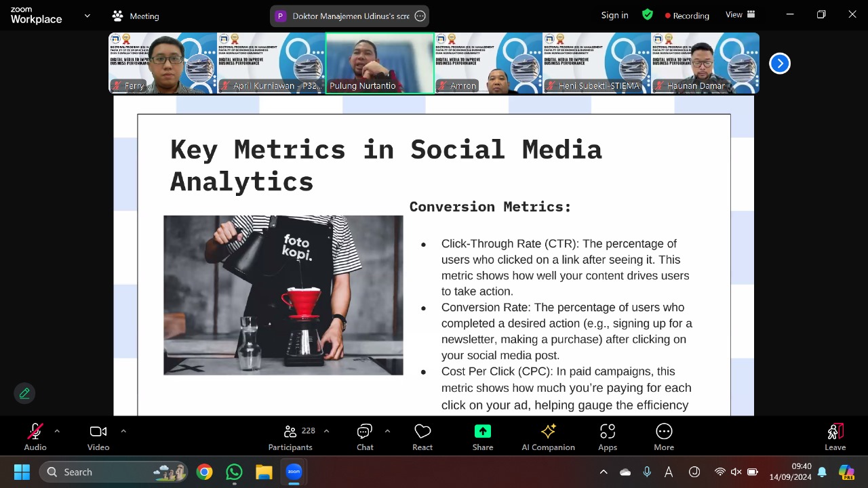Click the Sign in link
Screen dimensions: 868x488
(x=614, y=15)
